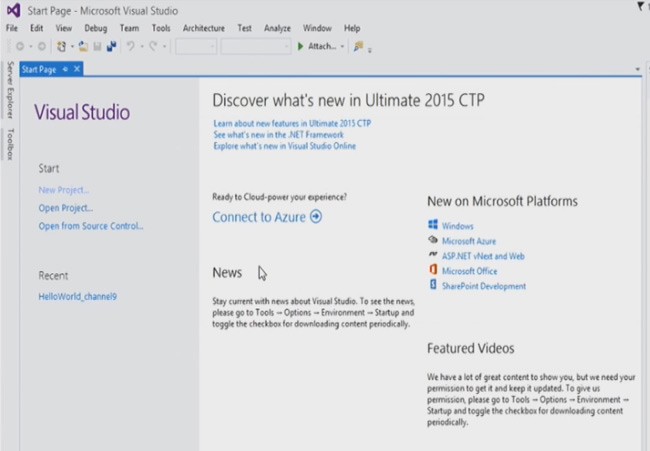This screenshot has width=650, height=451.
Task: Open the Analyze menu
Action: pyautogui.click(x=277, y=28)
